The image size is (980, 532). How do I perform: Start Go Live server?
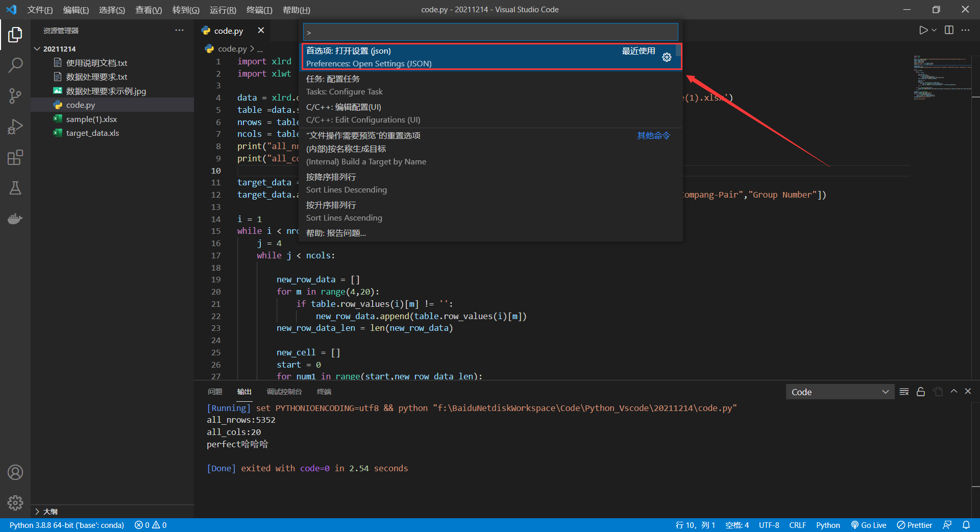pyautogui.click(x=869, y=525)
